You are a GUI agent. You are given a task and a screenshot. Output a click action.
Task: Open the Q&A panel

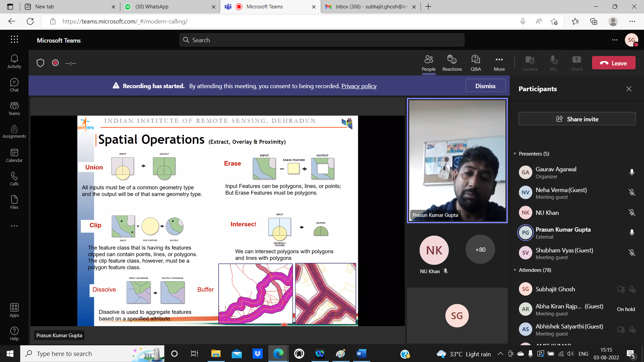point(476,63)
